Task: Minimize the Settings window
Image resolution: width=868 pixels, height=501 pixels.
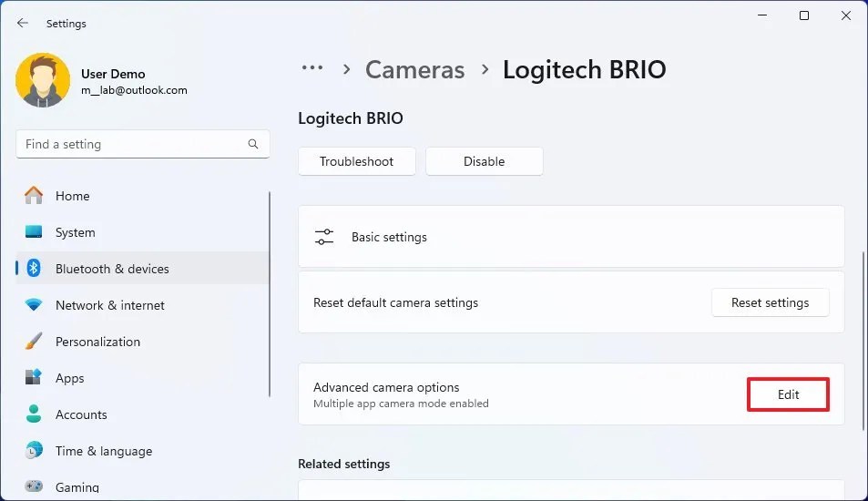Action: [x=762, y=15]
